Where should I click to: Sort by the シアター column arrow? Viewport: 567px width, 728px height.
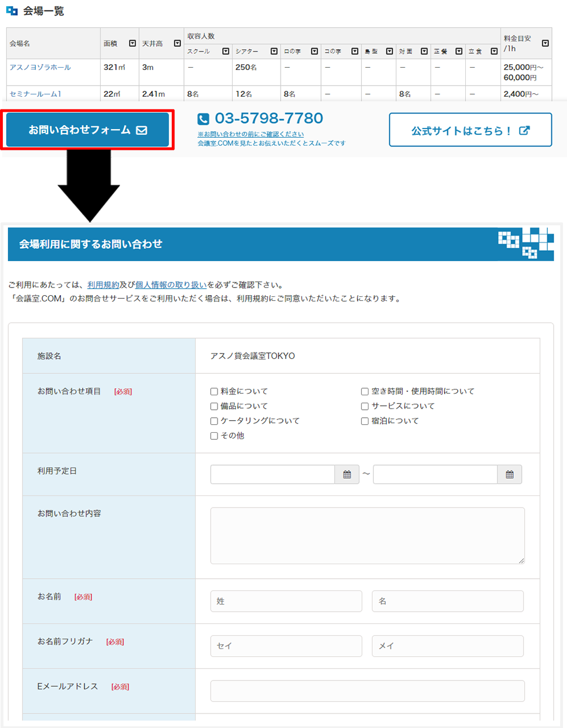click(x=274, y=52)
